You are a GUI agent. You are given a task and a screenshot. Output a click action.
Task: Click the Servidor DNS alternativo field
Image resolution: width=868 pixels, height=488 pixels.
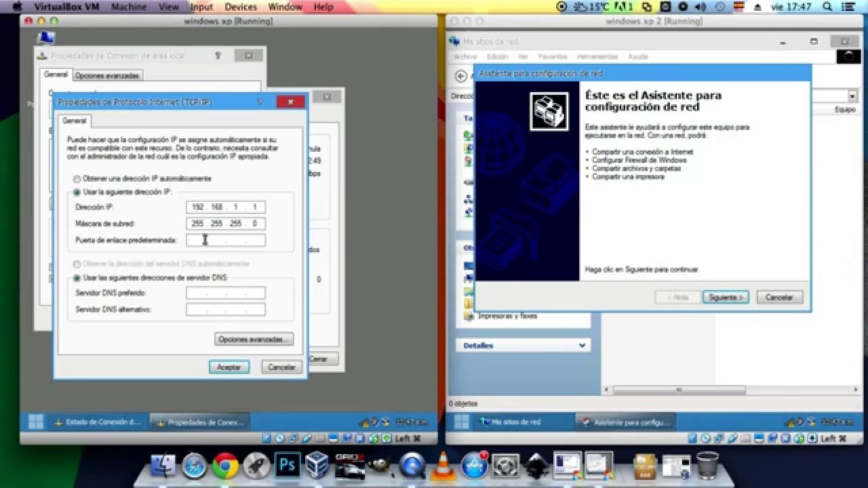pyautogui.click(x=226, y=309)
